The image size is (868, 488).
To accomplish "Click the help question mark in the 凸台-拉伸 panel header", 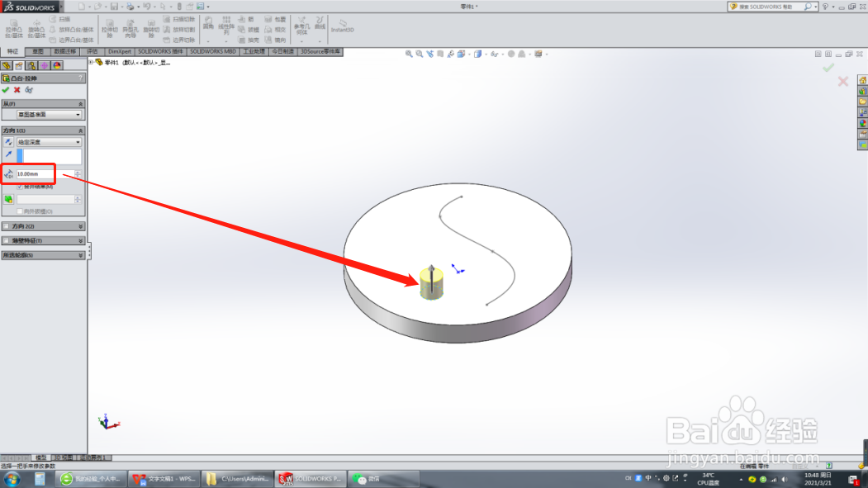I will pyautogui.click(x=81, y=78).
